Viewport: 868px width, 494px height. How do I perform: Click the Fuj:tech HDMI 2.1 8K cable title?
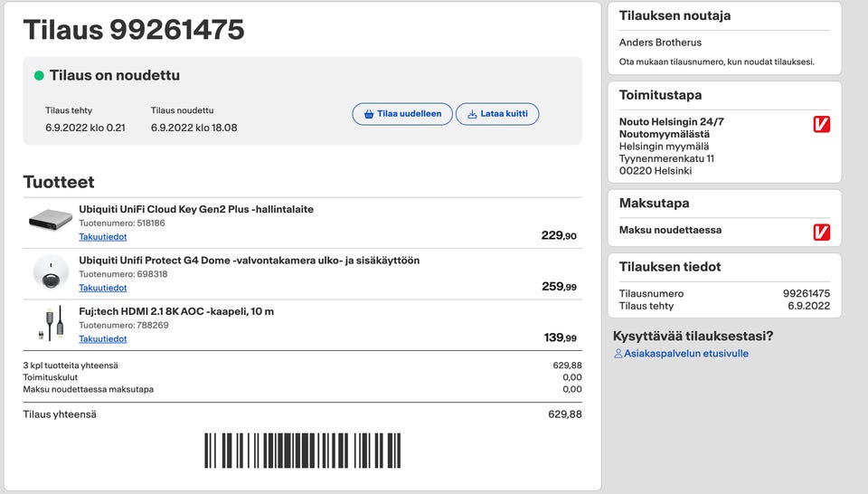tap(176, 311)
